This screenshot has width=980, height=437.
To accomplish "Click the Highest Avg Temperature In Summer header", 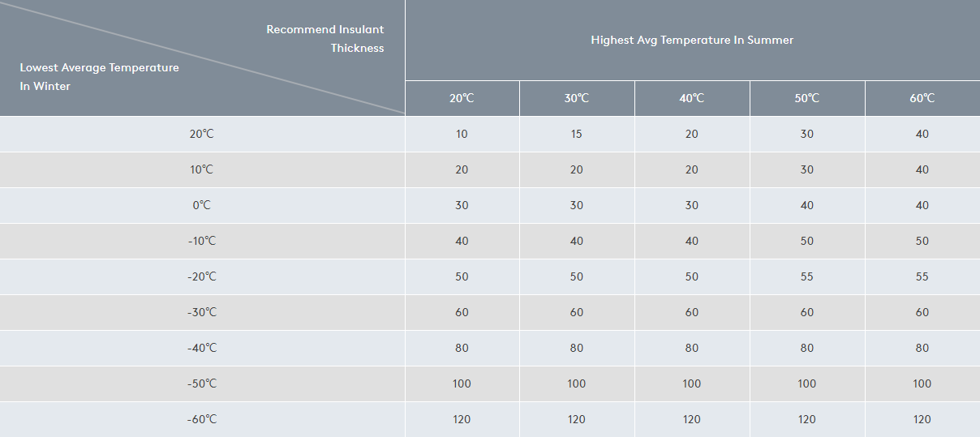I will pyautogui.click(x=692, y=40).
